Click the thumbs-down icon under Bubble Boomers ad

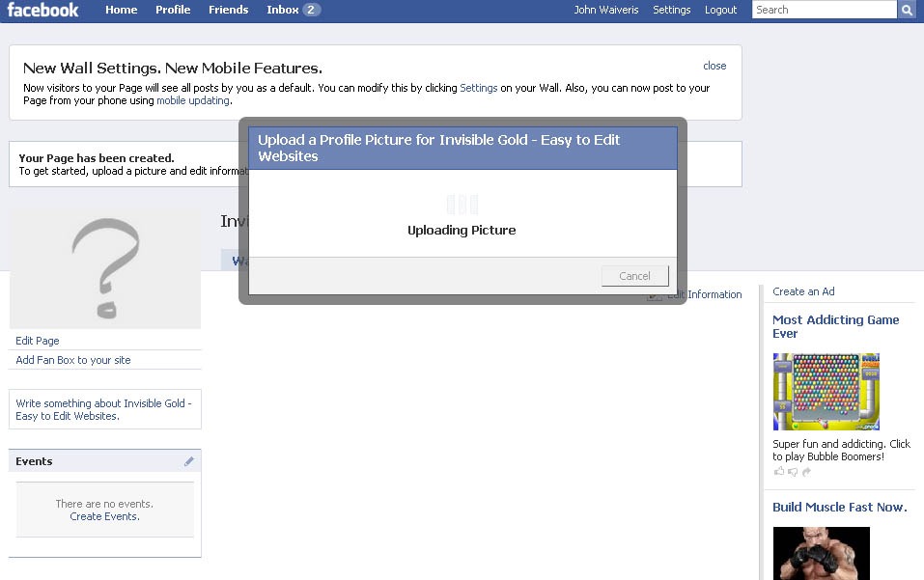[794, 472]
